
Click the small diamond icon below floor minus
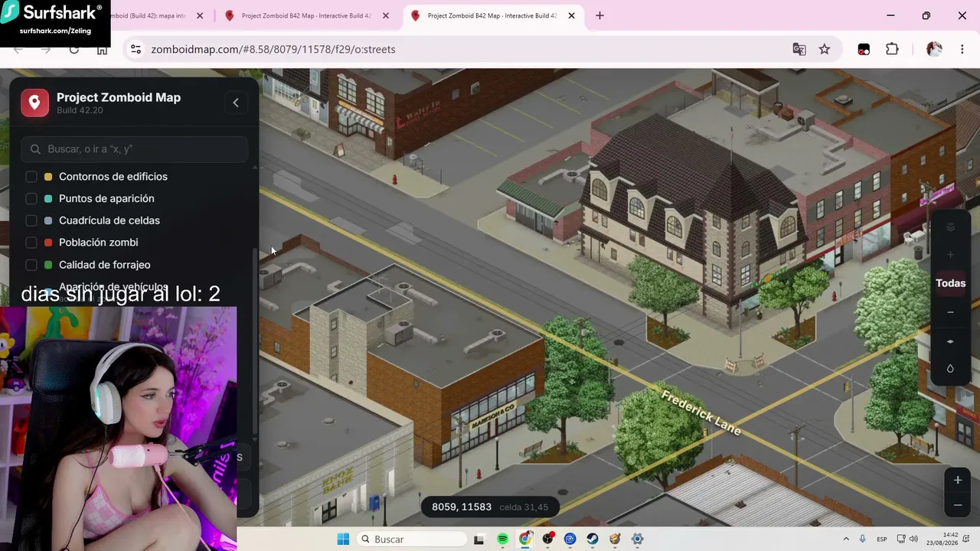pos(950,341)
